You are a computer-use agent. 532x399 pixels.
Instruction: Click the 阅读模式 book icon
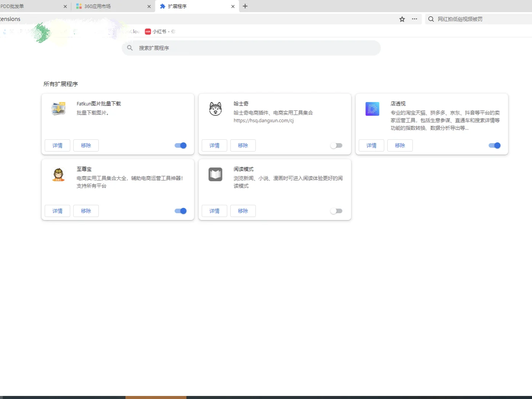[215, 174]
